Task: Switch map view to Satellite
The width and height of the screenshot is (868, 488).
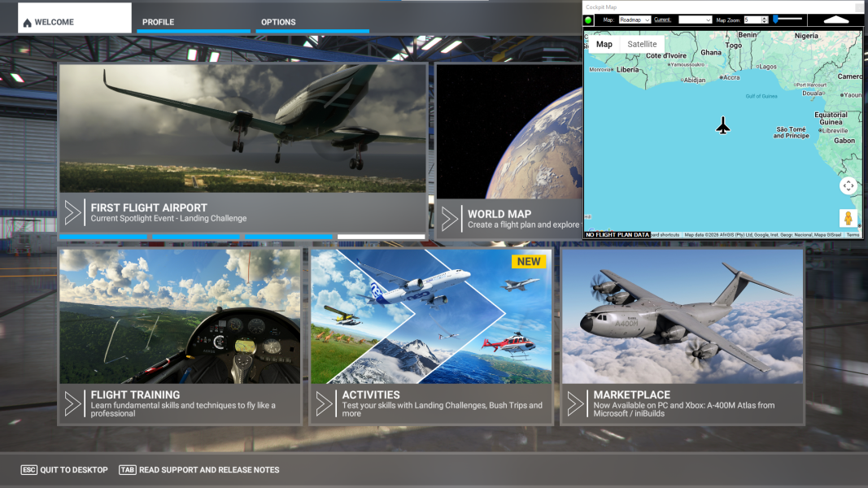Action: click(642, 44)
